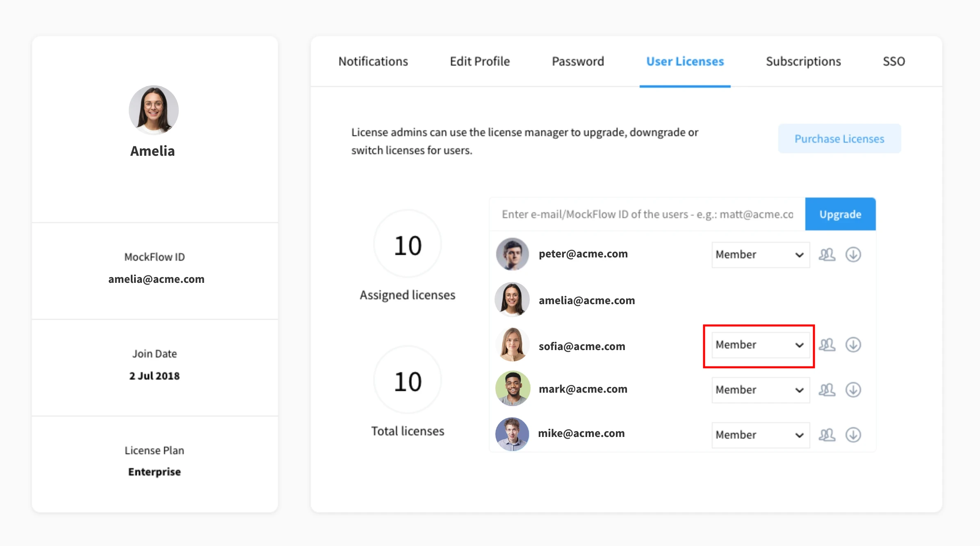Click the downgrade arrow icon for mark@acme.com

tap(853, 390)
